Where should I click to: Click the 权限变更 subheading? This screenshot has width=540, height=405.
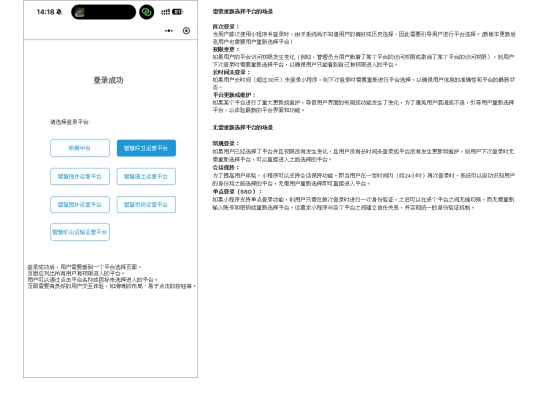pyautogui.click(x=226, y=49)
